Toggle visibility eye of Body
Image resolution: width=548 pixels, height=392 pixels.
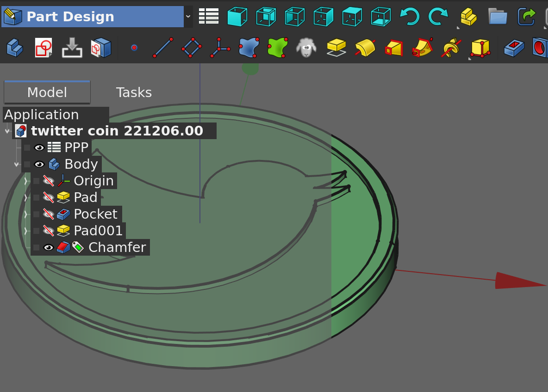(39, 164)
